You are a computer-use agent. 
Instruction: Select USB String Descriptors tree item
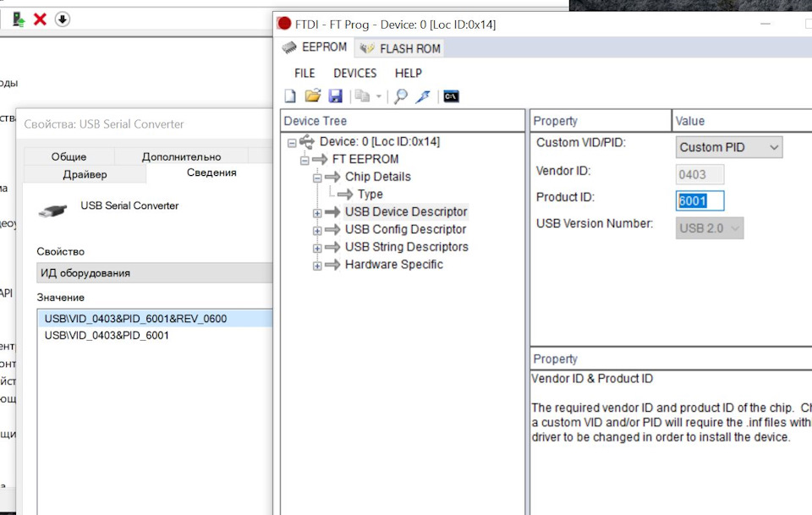point(407,247)
